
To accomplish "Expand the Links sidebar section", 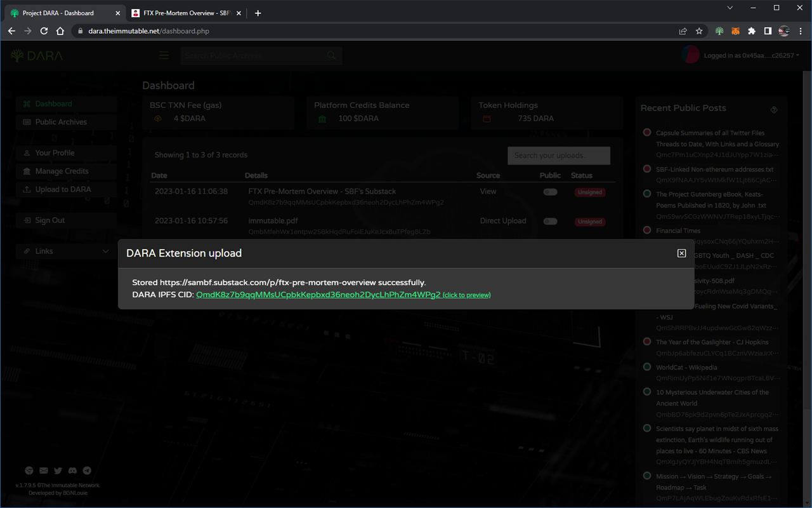I will tap(66, 251).
